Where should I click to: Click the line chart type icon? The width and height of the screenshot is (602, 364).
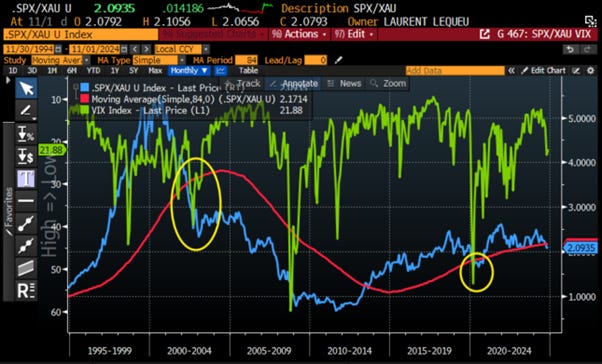click(x=221, y=71)
